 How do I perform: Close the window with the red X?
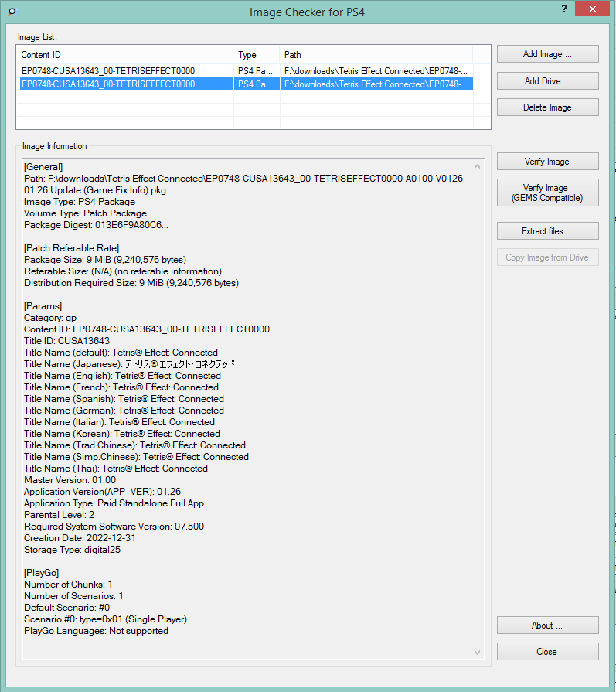tap(592, 9)
